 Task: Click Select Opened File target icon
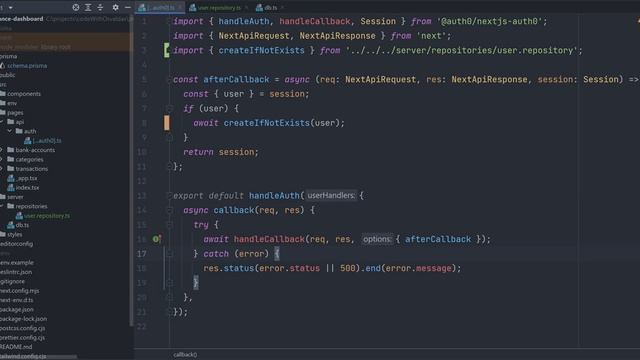(x=76, y=7)
